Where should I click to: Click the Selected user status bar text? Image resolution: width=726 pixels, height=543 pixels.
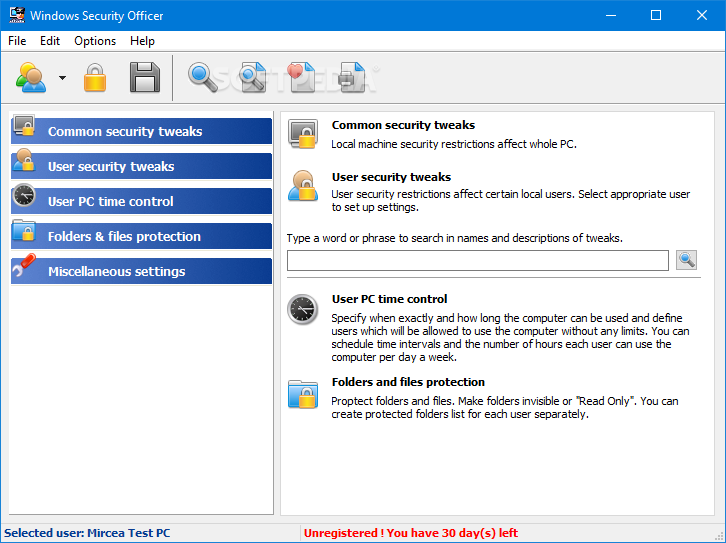coord(87,533)
